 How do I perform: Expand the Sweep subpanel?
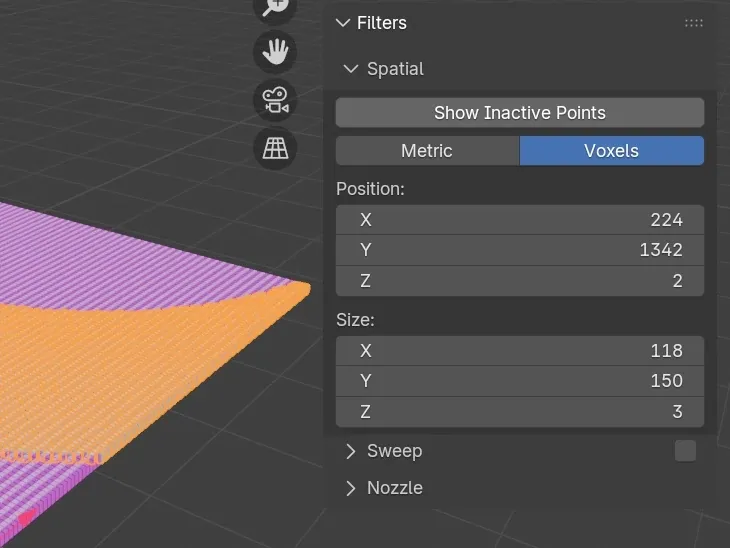351,451
